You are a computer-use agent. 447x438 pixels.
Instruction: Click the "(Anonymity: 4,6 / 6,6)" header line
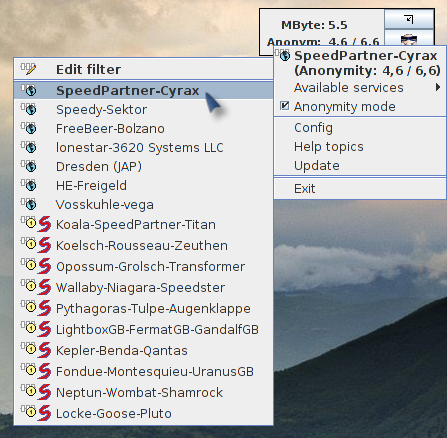click(x=367, y=71)
